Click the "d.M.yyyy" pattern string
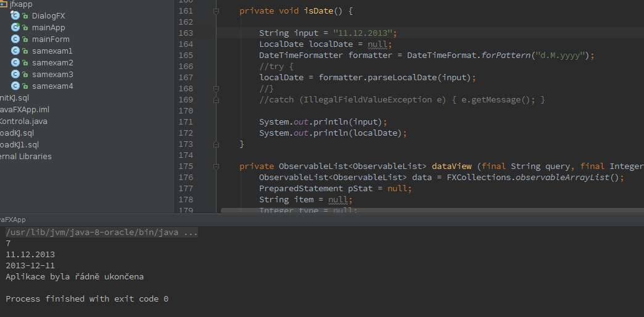The width and height of the screenshot is (644, 317). [x=561, y=55]
